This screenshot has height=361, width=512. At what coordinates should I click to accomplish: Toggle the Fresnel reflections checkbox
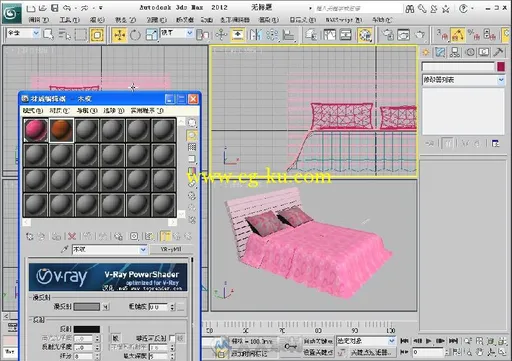point(172,338)
